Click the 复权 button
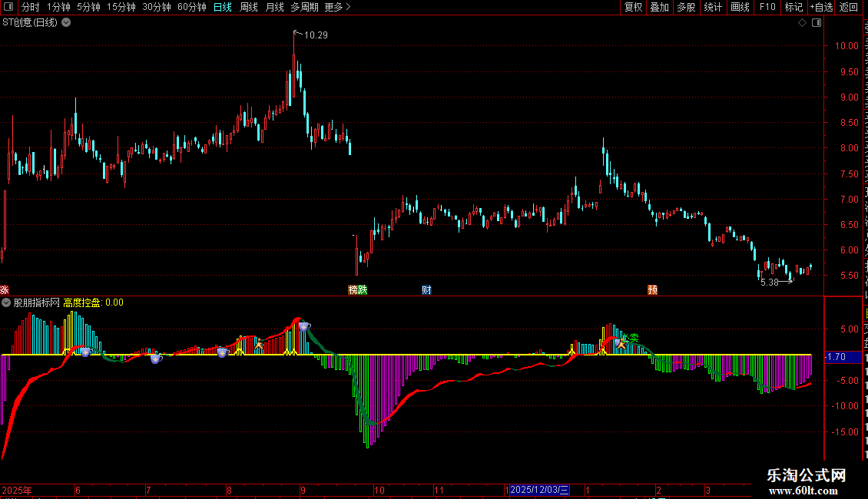 click(633, 7)
